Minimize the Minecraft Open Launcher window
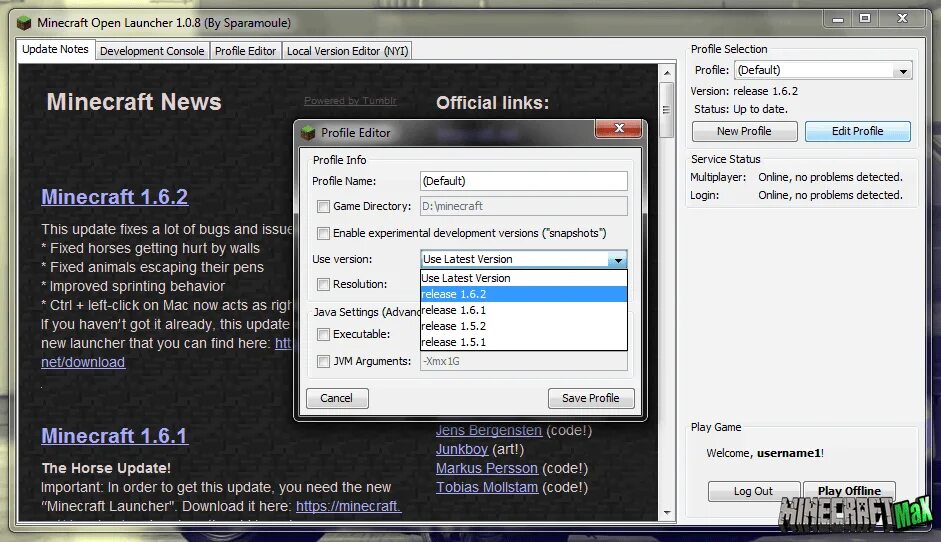The width and height of the screenshot is (941, 542). (x=838, y=19)
